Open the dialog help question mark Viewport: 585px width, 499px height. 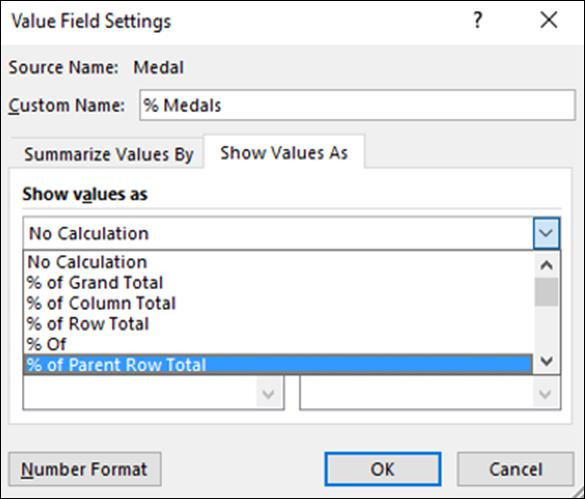click(478, 20)
